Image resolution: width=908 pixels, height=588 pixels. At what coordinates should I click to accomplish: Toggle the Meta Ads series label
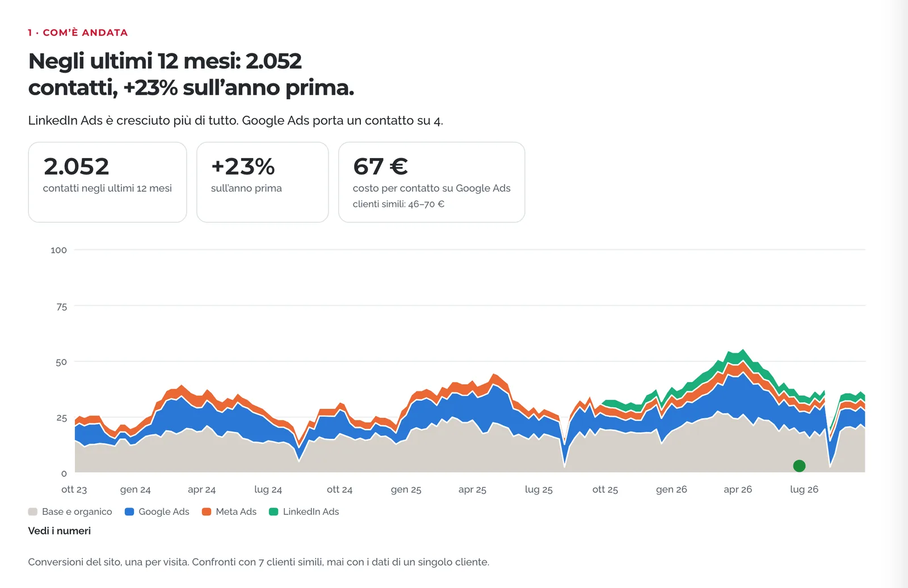[x=236, y=511]
